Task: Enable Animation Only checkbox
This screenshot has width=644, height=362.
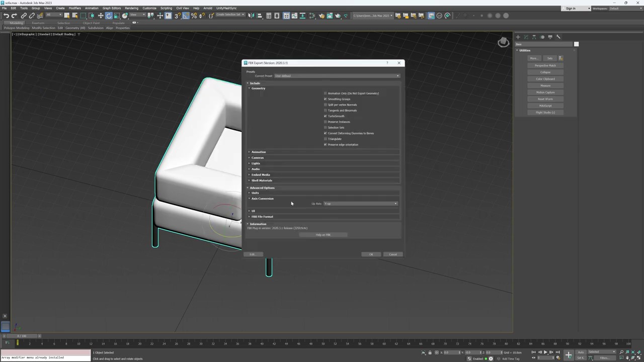Action: click(x=326, y=93)
